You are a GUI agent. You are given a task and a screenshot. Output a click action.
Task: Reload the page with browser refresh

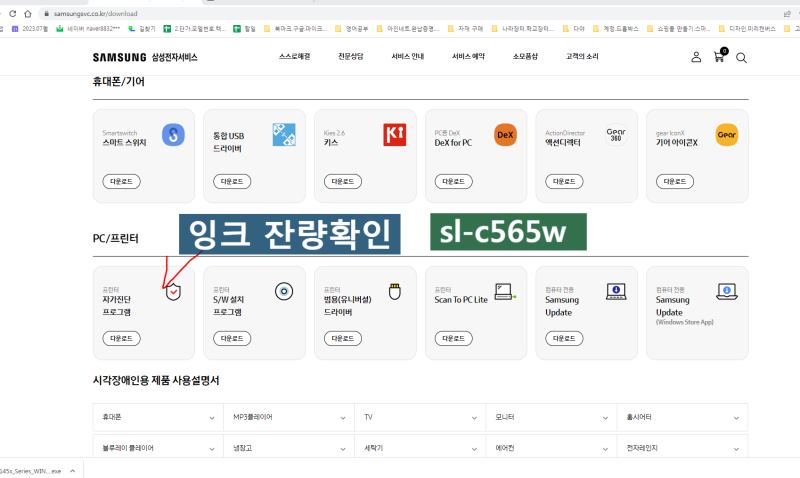coord(12,14)
